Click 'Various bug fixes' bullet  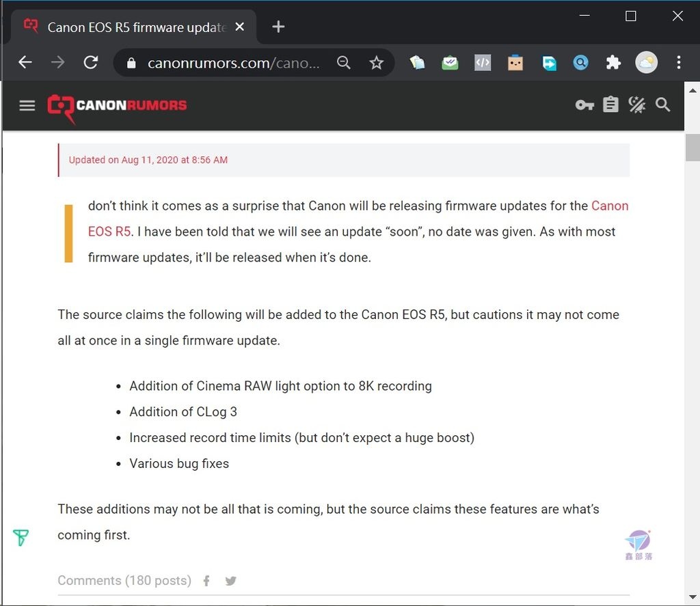[179, 463]
